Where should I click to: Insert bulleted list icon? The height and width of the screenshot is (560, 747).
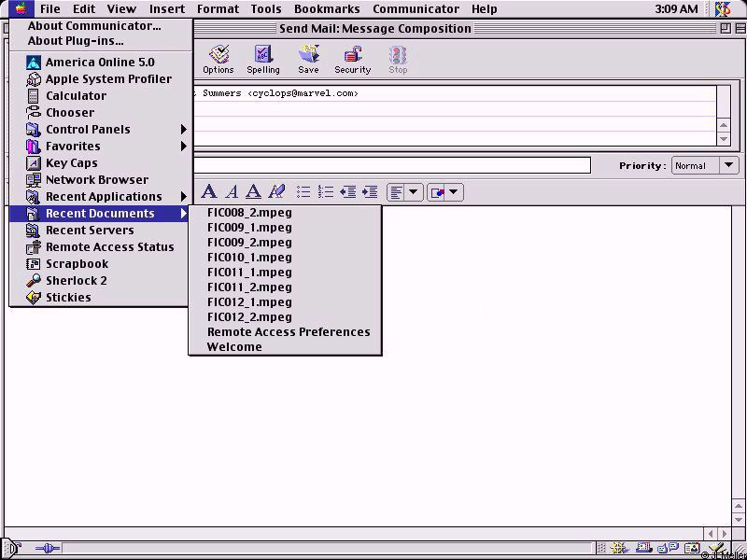[x=303, y=192]
